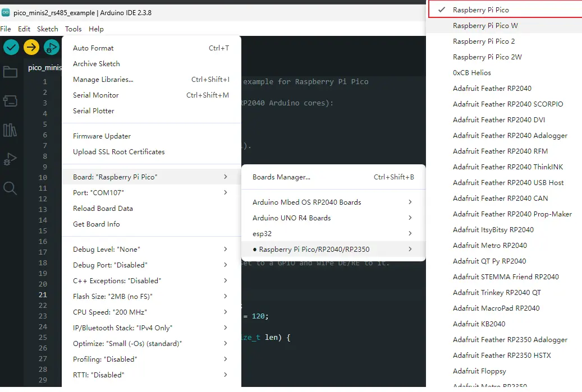Open Serial Plotter from Tools menu
The height and width of the screenshot is (392, 582).
tap(152, 111)
